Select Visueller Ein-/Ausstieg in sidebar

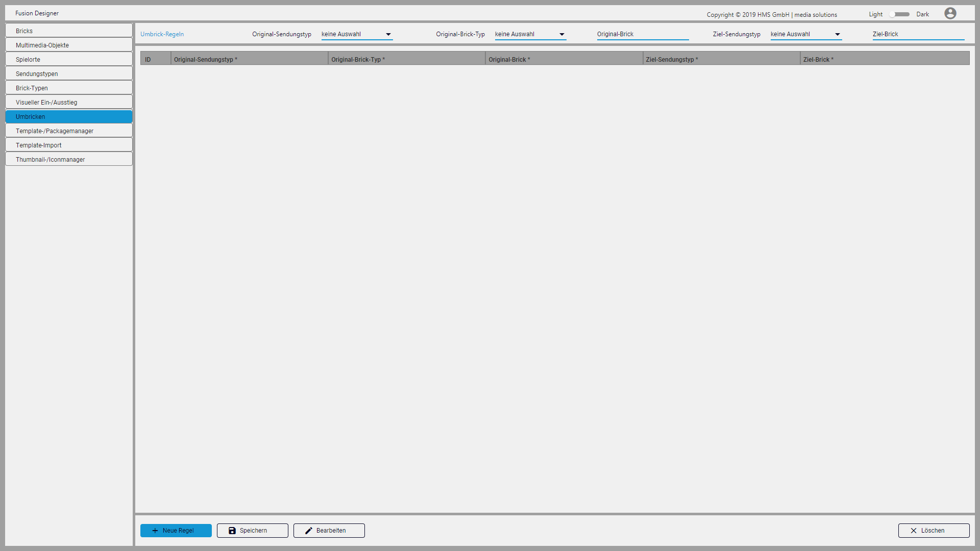pyautogui.click(x=69, y=102)
